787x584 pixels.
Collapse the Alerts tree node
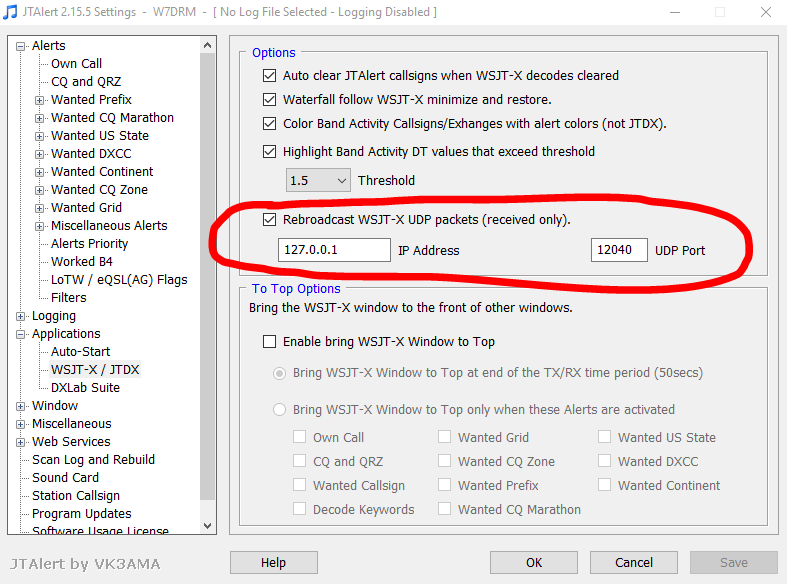pyautogui.click(x=21, y=46)
